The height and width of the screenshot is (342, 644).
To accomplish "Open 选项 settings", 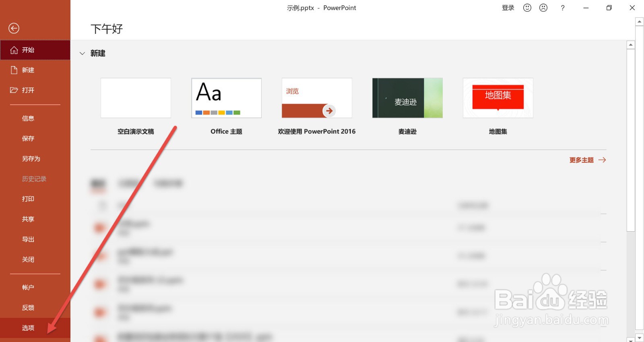I will (x=35, y=328).
